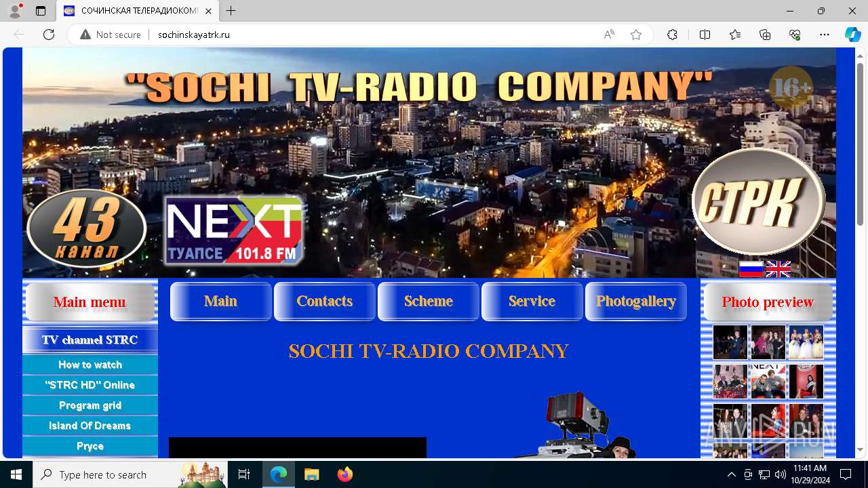Open the Photogallery navigation tab
The width and height of the screenshot is (868, 488).
[x=636, y=301]
